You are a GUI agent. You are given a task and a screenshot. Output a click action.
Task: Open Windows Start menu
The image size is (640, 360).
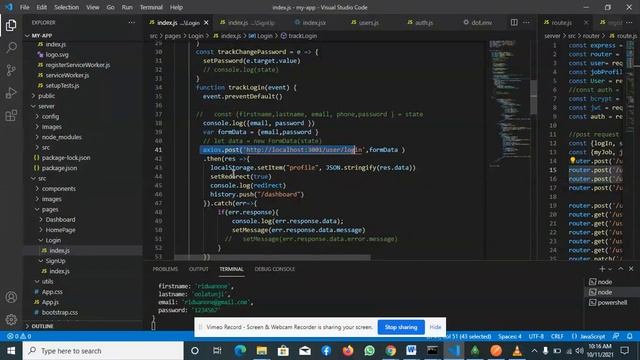coord(11,351)
